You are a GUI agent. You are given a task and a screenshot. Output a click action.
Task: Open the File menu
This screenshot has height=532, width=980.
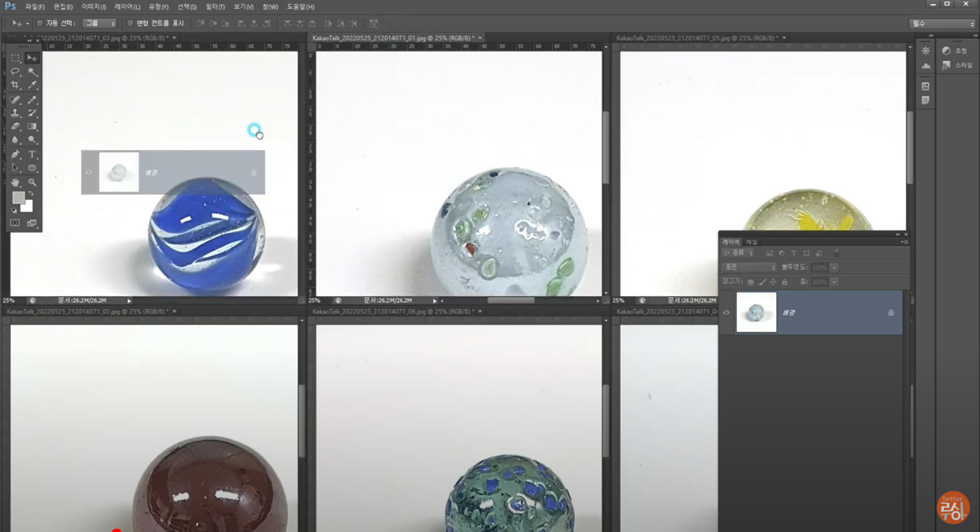tap(35, 7)
